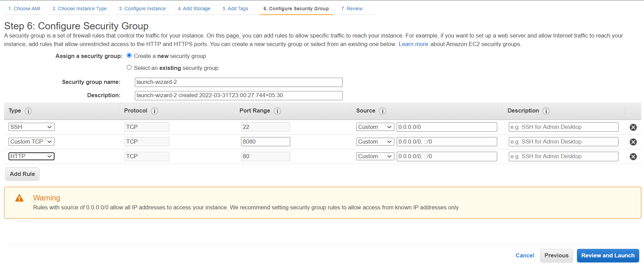Viewport: 644px width, 269px height.
Task: Edit source IP field of 8080 rule
Action: [x=447, y=141]
